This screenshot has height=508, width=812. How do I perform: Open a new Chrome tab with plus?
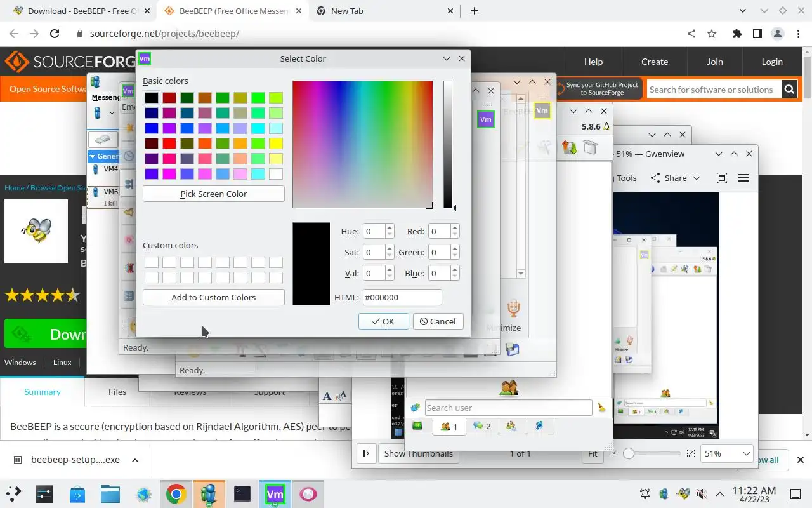474,11
